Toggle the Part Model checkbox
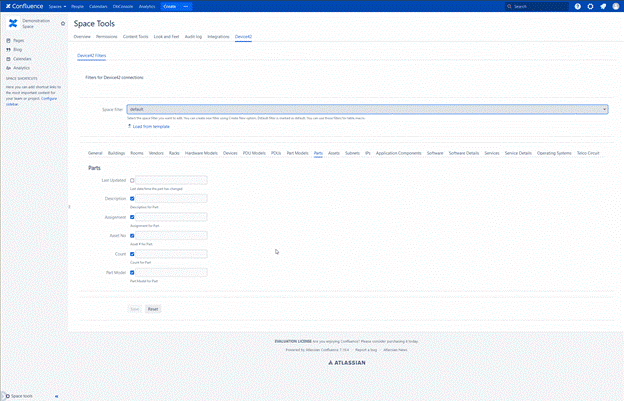Viewport: 624px width, 401px height. pyautogui.click(x=132, y=272)
